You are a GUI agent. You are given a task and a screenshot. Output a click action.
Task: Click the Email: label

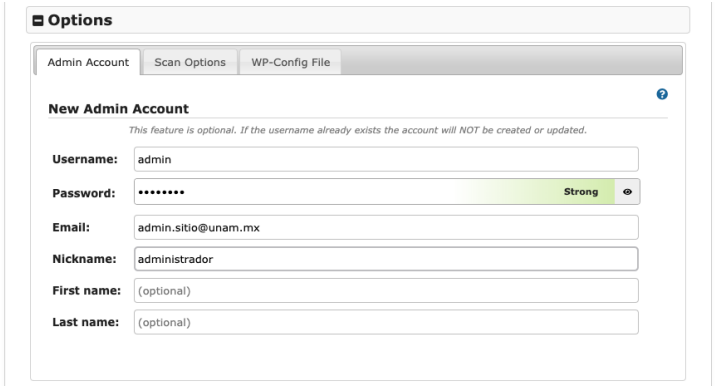tap(71, 227)
